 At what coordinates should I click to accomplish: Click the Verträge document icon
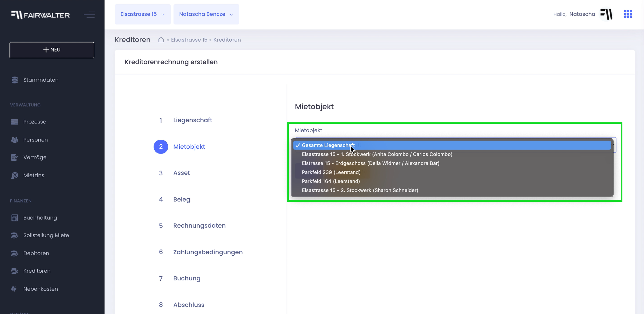click(x=15, y=158)
